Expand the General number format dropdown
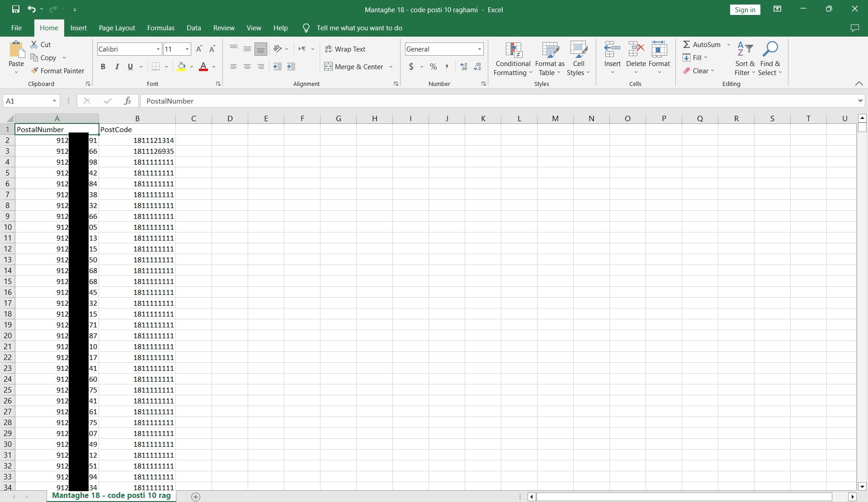 (x=479, y=49)
